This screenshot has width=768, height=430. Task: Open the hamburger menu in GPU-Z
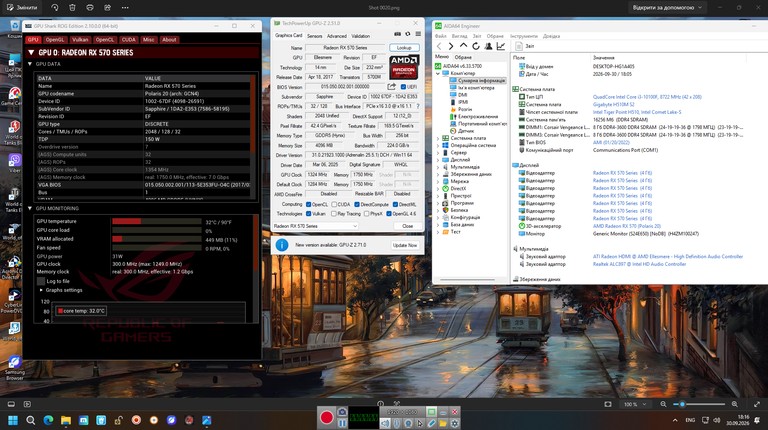(x=418, y=34)
